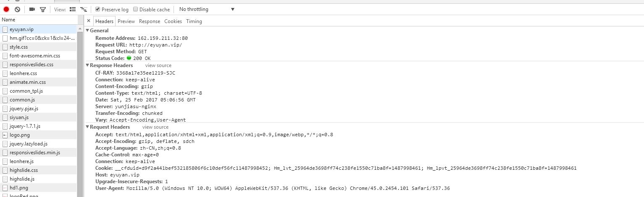Open the No throttling dropdown
The width and height of the screenshot is (644, 197).
tap(206, 9)
